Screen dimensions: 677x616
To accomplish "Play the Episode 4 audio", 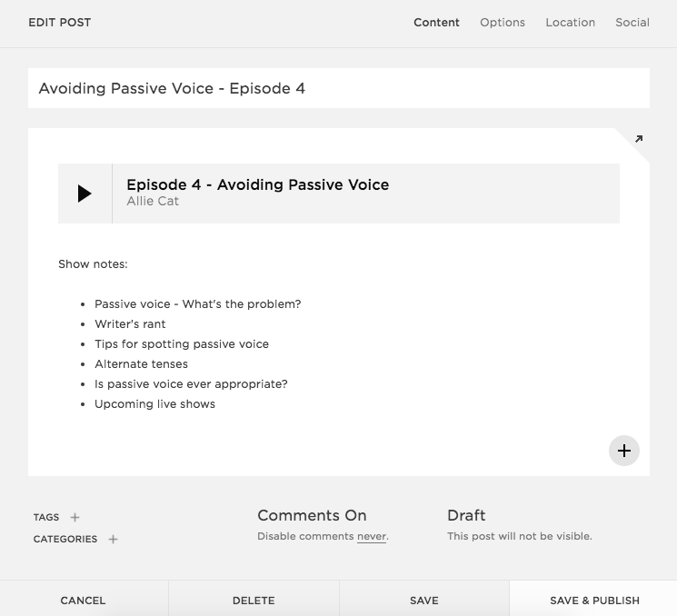I will pos(85,194).
